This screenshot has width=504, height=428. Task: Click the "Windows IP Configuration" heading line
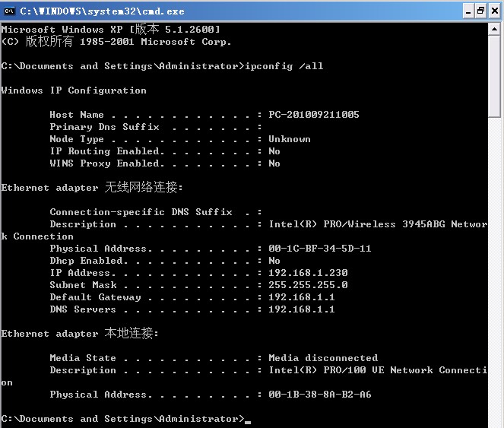tap(74, 90)
